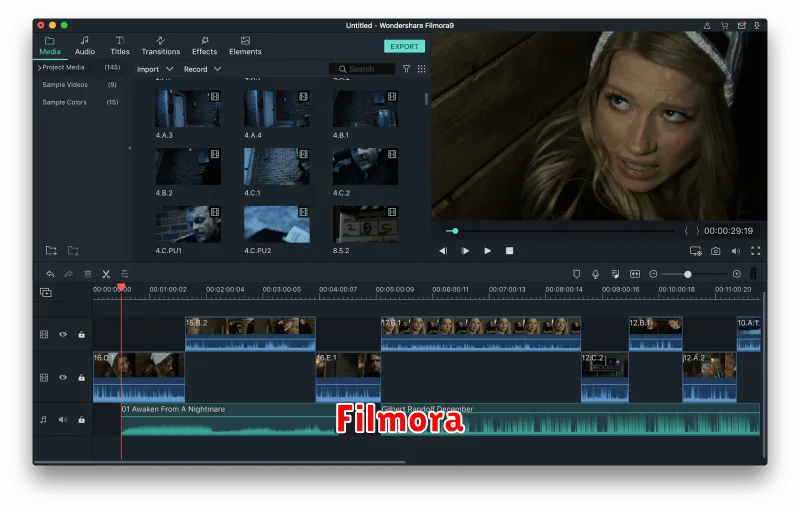Split clip with the scissors tool

pyautogui.click(x=106, y=274)
